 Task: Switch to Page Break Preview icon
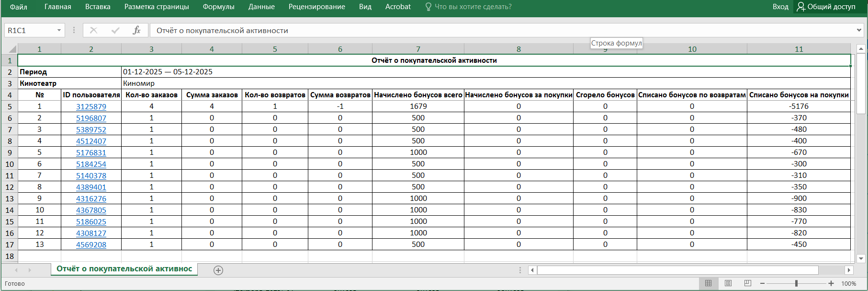tap(748, 283)
